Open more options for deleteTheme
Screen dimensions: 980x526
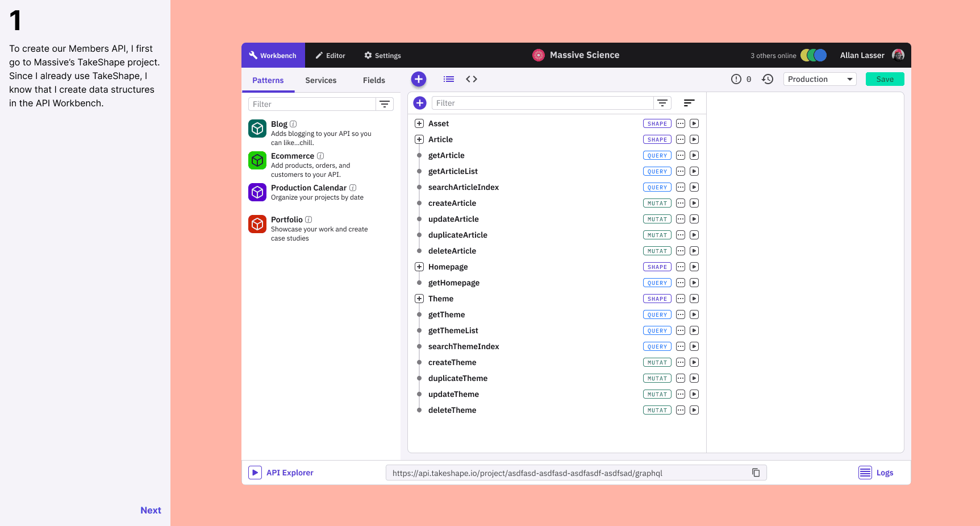click(681, 410)
